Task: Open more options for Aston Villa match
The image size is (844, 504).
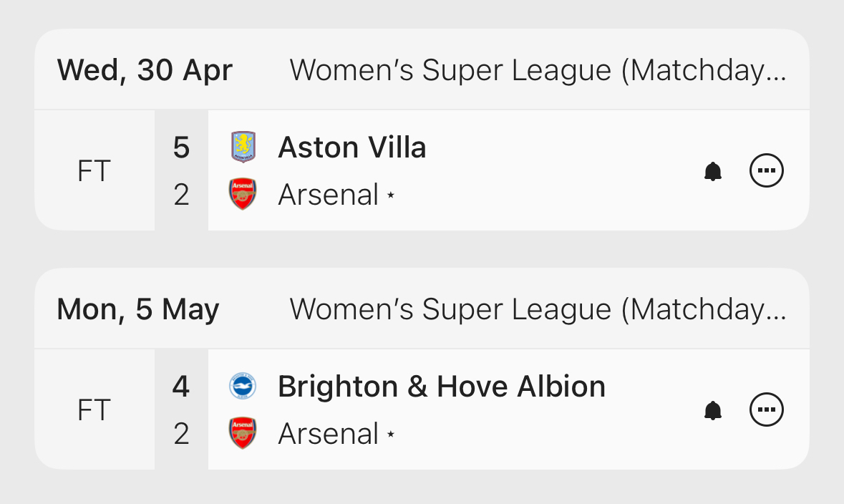Action: [766, 171]
